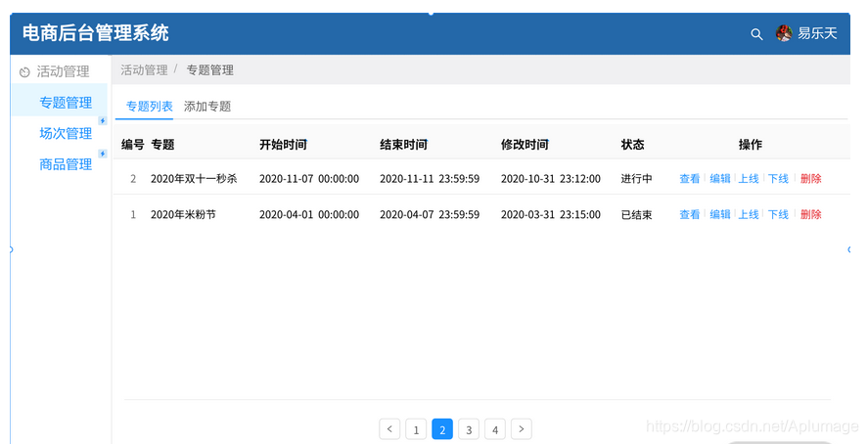The width and height of the screenshot is (868, 444).
Task: Click end time 2020-11-11 23:59:59
Action: pos(430,179)
